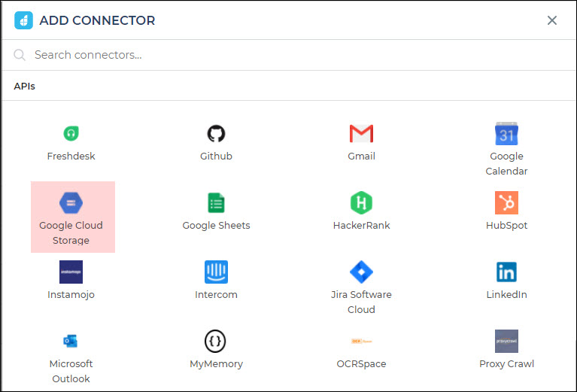Click the Proxy Crawl label
This screenshot has width=577, height=392.
click(x=506, y=363)
